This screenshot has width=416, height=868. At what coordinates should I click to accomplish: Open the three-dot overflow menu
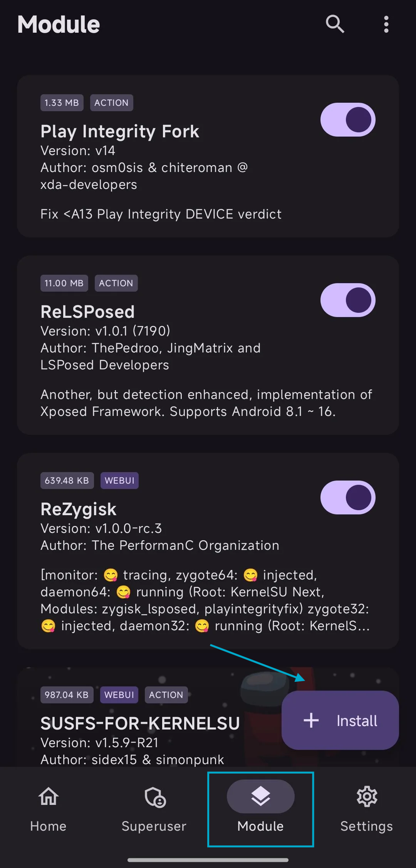point(386,24)
